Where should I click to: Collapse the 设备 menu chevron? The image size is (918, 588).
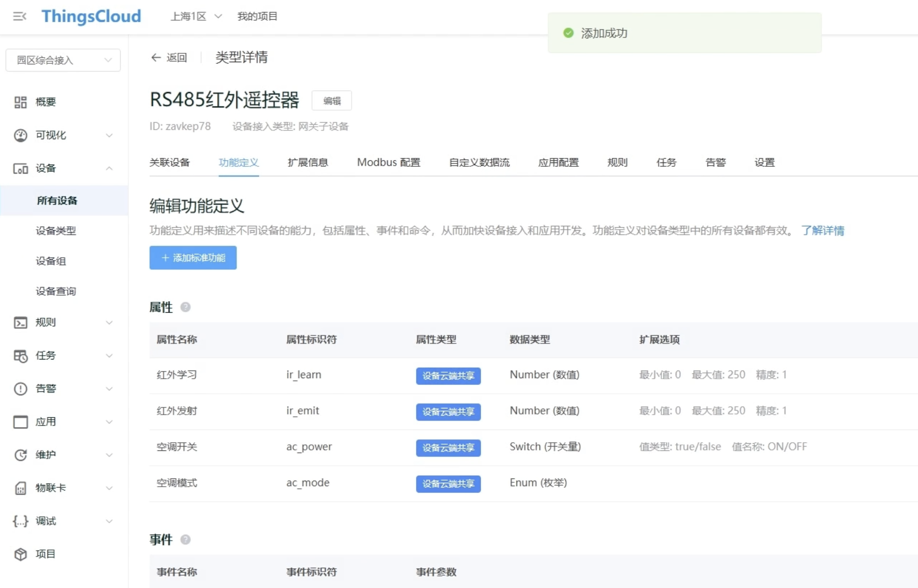tap(109, 168)
